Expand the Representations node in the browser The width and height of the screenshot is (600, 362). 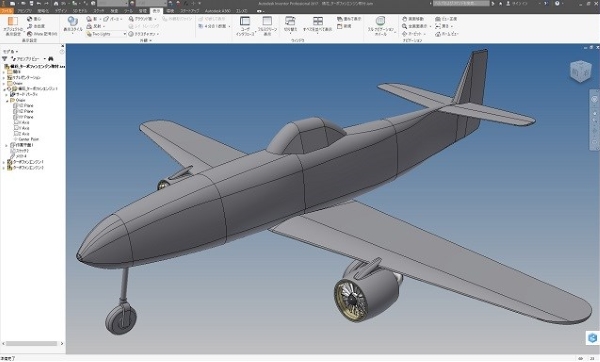4,78
